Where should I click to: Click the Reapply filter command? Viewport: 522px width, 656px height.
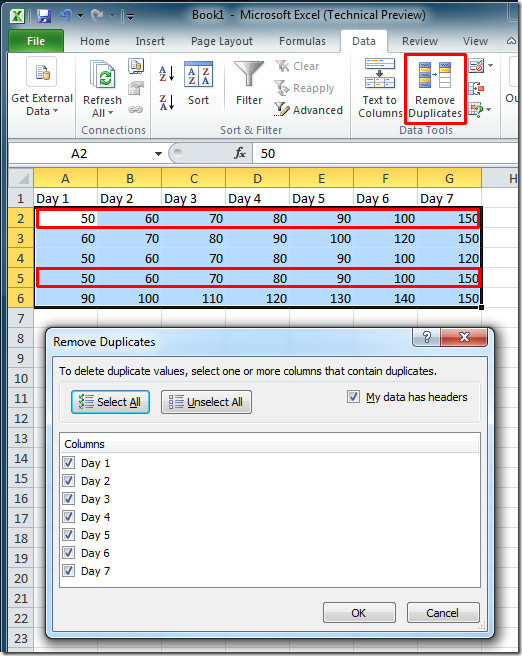[x=305, y=88]
